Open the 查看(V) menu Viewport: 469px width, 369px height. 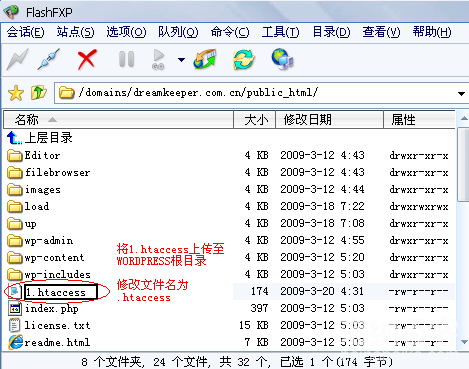click(381, 32)
